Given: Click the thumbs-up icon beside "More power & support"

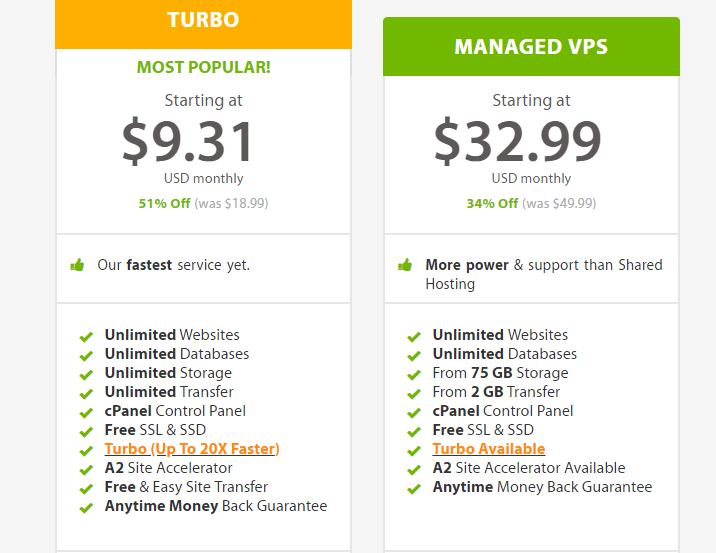Looking at the screenshot, I should click(405, 265).
